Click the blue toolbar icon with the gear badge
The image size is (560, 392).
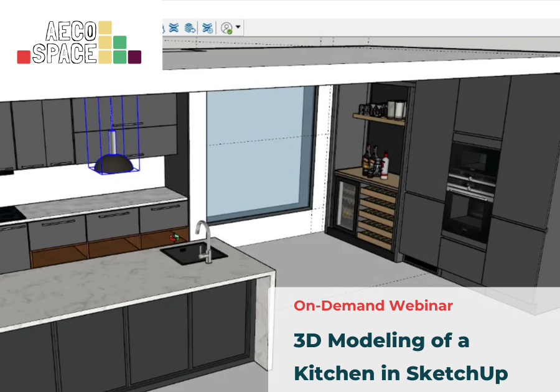(208, 28)
